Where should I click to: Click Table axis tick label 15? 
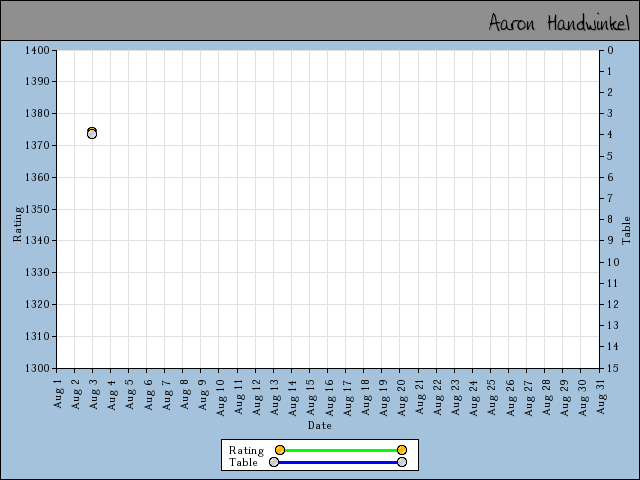click(x=613, y=368)
